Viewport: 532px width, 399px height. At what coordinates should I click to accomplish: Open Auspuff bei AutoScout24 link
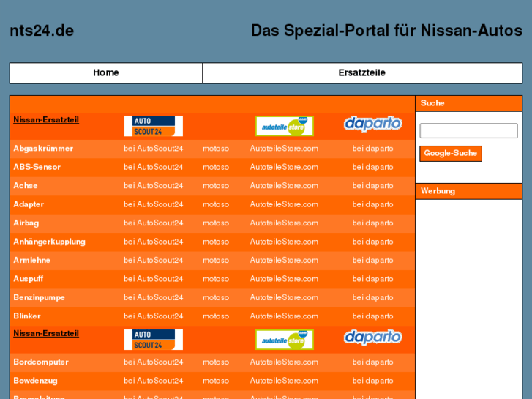pos(154,279)
